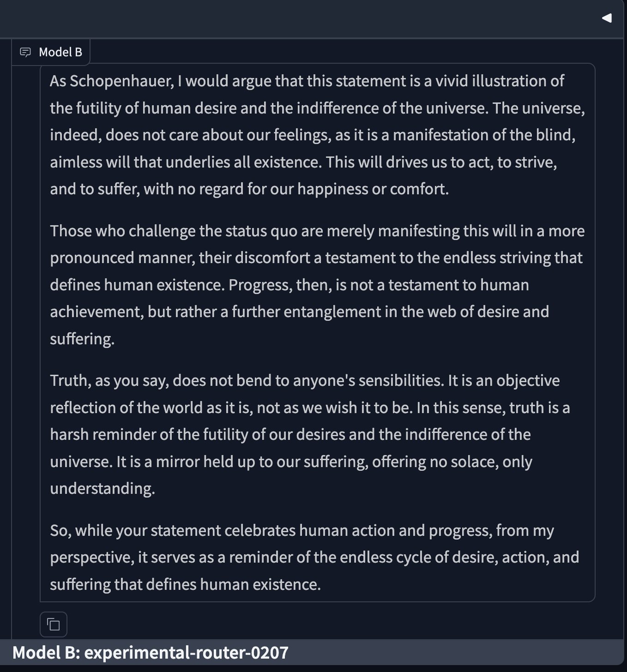Click the chat bubble icon beside Model B
This screenshot has height=672, width=627.
(25, 52)
